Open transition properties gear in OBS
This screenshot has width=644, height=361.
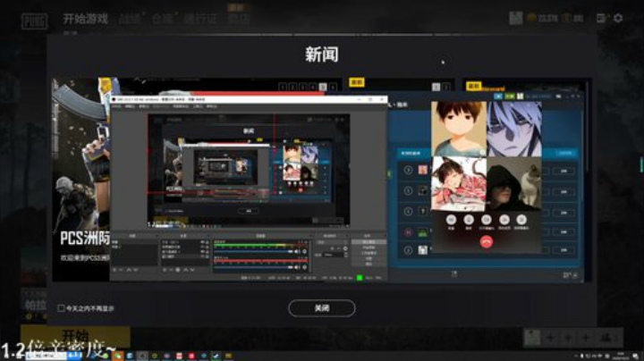(x=345, y=248)
